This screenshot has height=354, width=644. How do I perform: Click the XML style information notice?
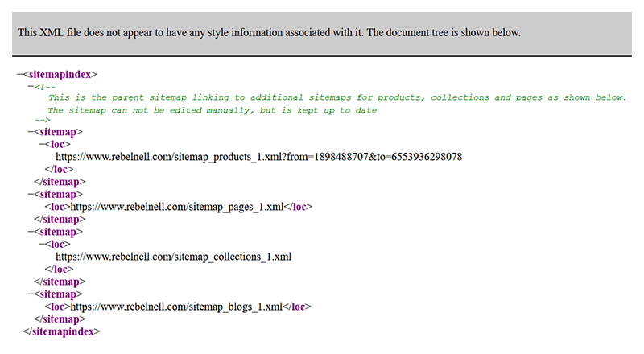pyautogui.click(x=269, y=33)
